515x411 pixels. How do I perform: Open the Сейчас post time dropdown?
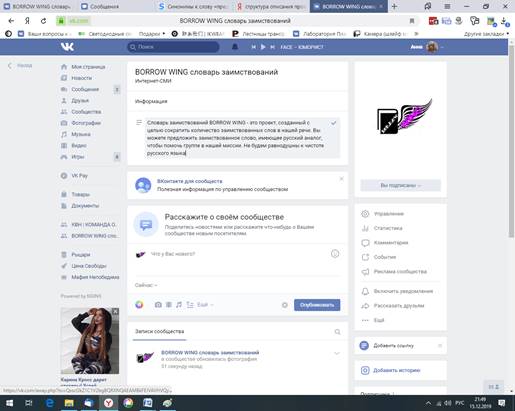coord(146,285)
